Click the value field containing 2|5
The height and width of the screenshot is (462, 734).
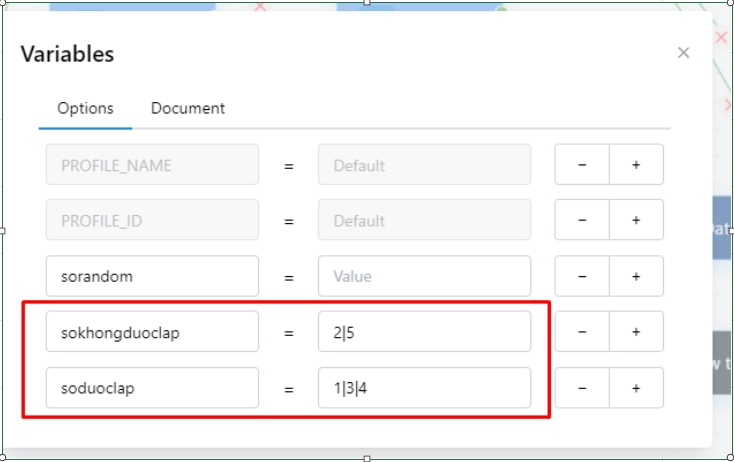pyautogui.click(x=424, y=332)
